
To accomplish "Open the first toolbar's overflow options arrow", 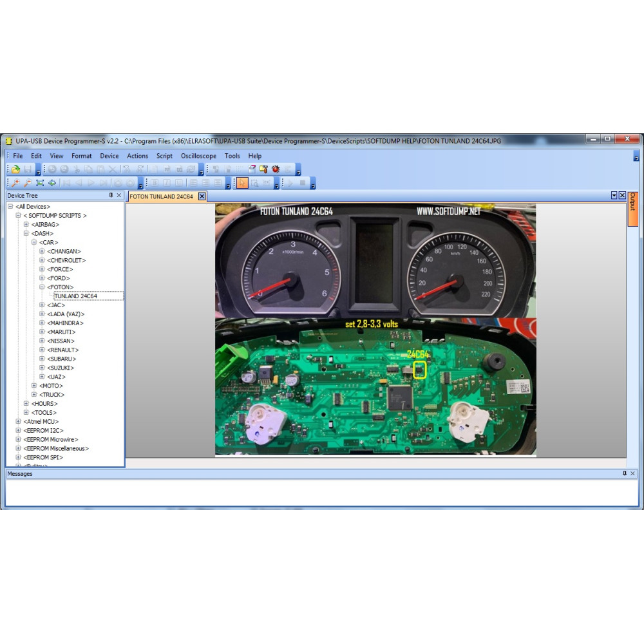I will pyautogui.click(x=38, y=169).
